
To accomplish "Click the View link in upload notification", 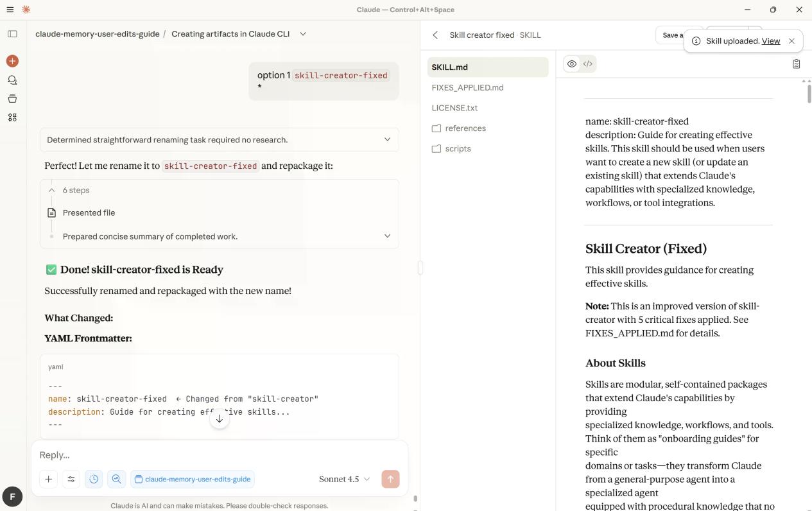I will pyautogui.click(x=770, y=41).
